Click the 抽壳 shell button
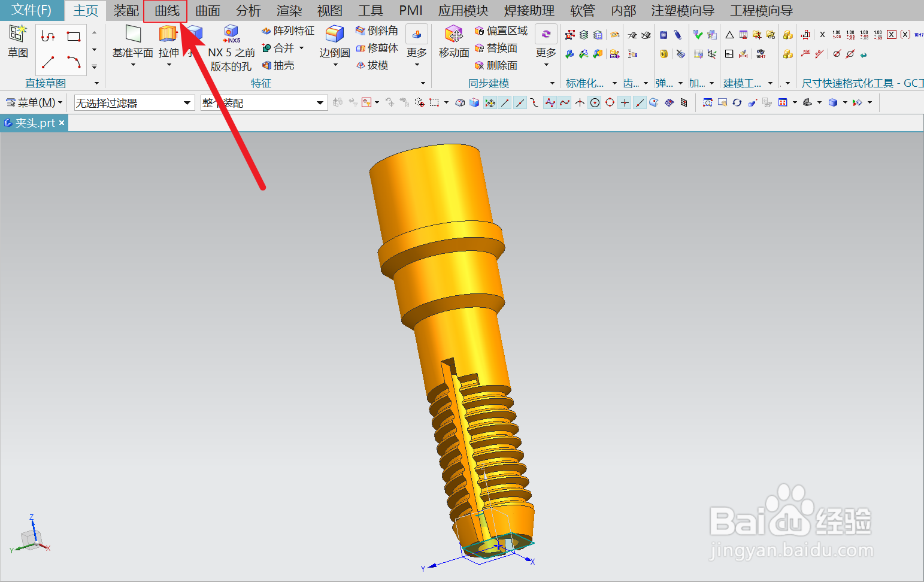This screenshot has height=582, width=924. 278,65
